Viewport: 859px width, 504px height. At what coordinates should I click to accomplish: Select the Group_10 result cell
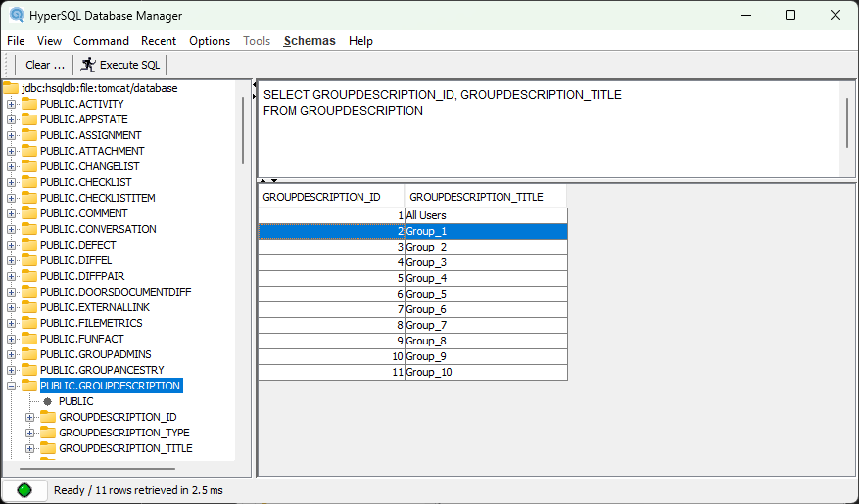[x=486, y=373]
